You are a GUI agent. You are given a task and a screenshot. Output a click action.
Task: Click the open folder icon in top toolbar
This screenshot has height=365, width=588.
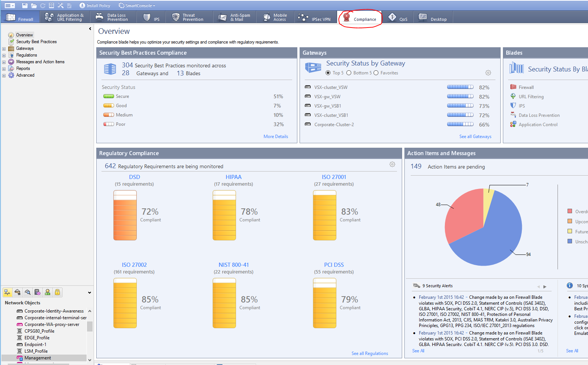(x=34, y=6)
